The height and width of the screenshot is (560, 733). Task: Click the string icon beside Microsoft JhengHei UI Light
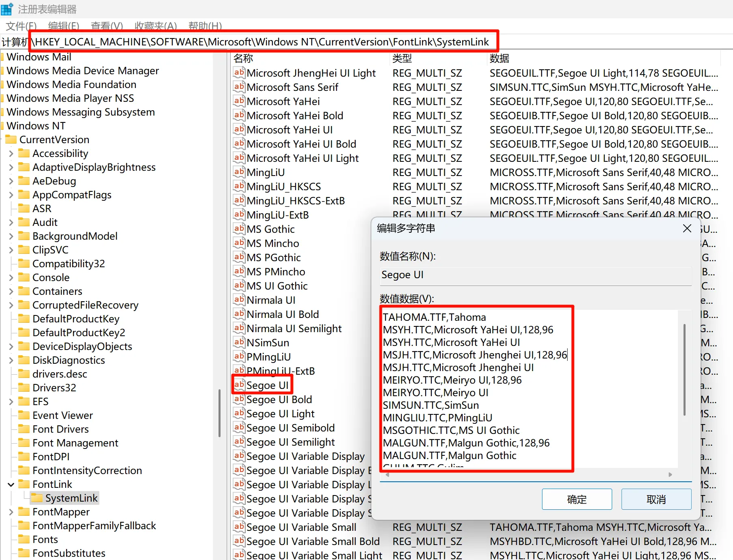pyautogui.click(x=239, y=73)
